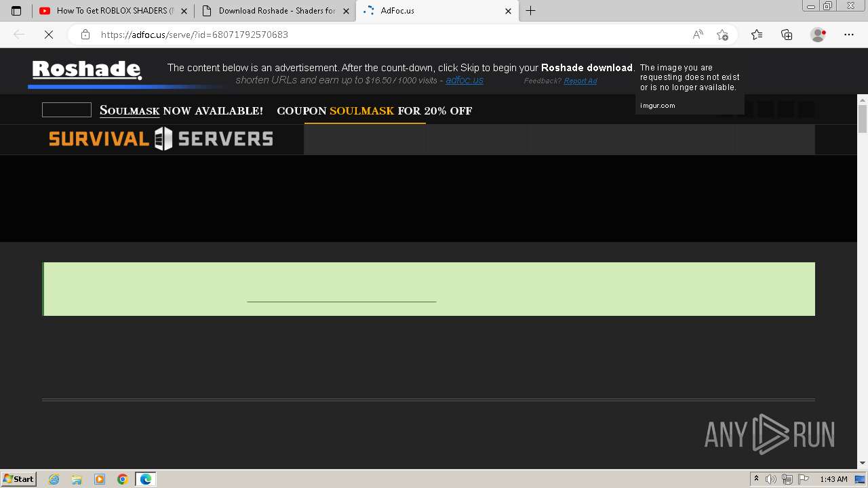868x488 pixels.
Task: Open Settings and more menu
Action: (x=849, y=35)
